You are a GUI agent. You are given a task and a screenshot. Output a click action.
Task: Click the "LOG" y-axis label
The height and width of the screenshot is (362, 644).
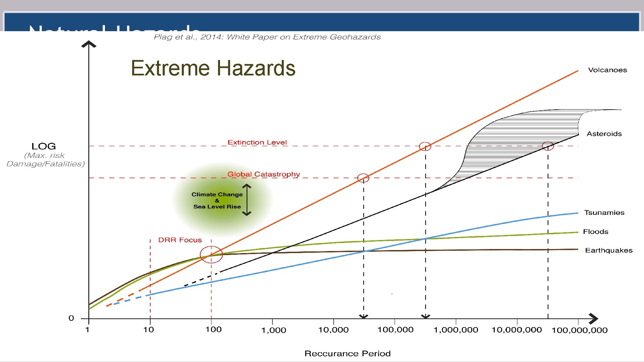tap(44, 146)
